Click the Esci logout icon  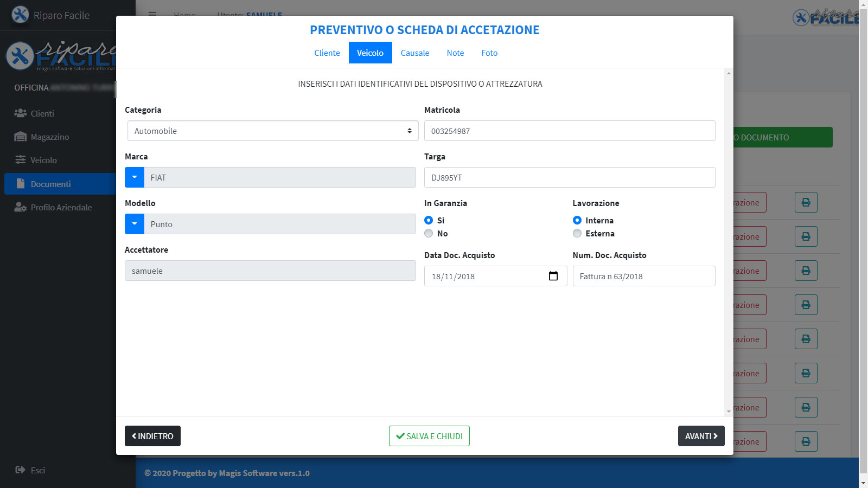20,470
